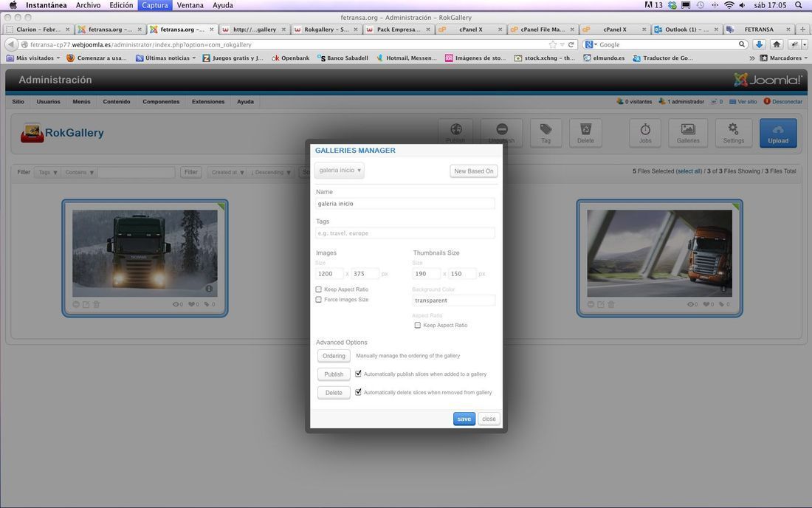The height and width of the screenshot is (508, 812).
Task: Click the edit icon under the orange truck image
Action: tap(601, 304)
